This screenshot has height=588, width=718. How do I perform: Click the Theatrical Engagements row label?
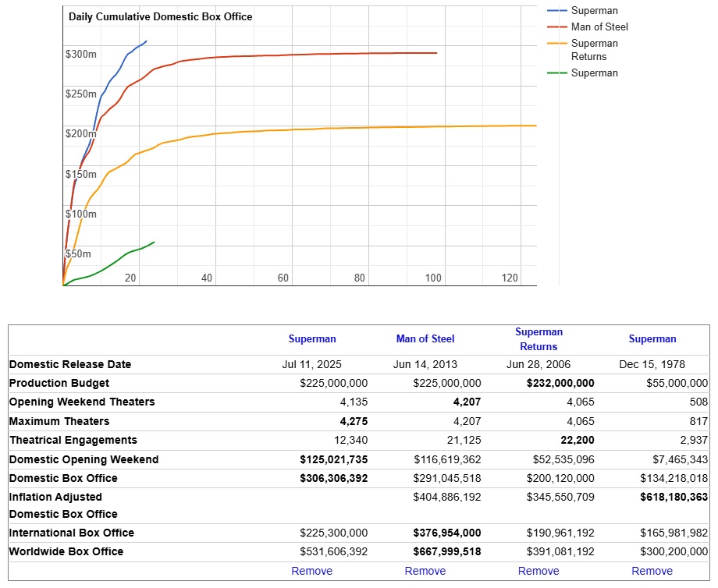pyautogui.click(x=73, y=440)
